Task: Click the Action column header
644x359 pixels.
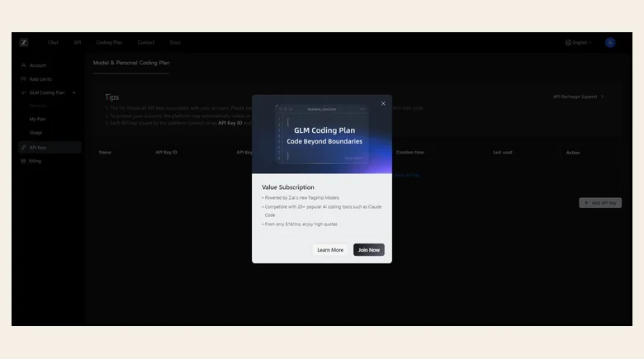Action: pyautogui.click(x=573, y=153)
